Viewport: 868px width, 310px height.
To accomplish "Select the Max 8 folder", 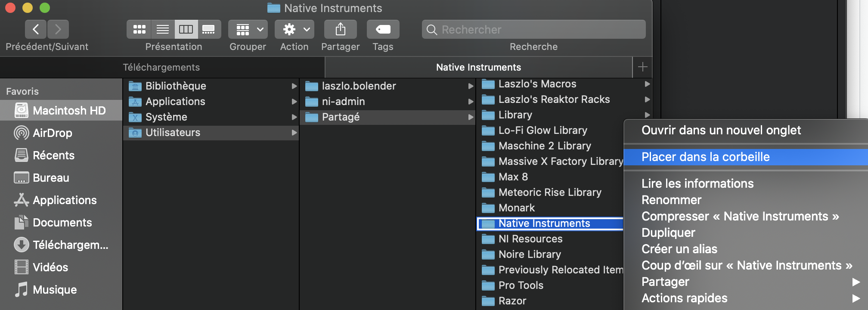I will point(550,177).
